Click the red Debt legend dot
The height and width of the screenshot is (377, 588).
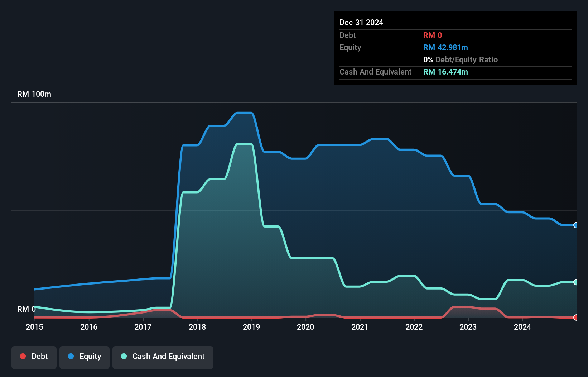click(23, 356)
